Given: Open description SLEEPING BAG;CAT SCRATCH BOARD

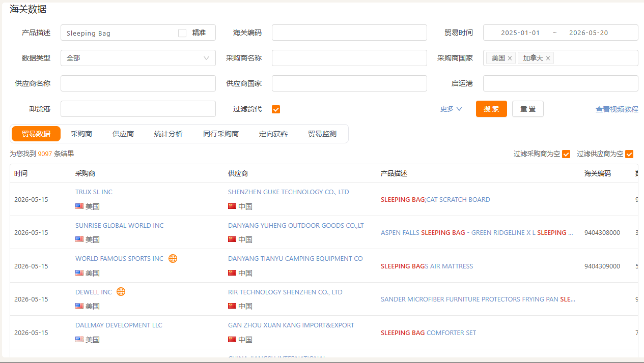Looking at the screenshot, I should pos(435,200).
